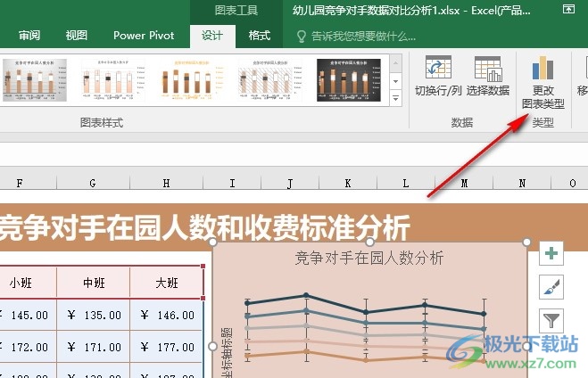Click the Switch Row/Column (切换行/列) icon
588x378 pixels.
pyautogui.click(x=438, y=68)
